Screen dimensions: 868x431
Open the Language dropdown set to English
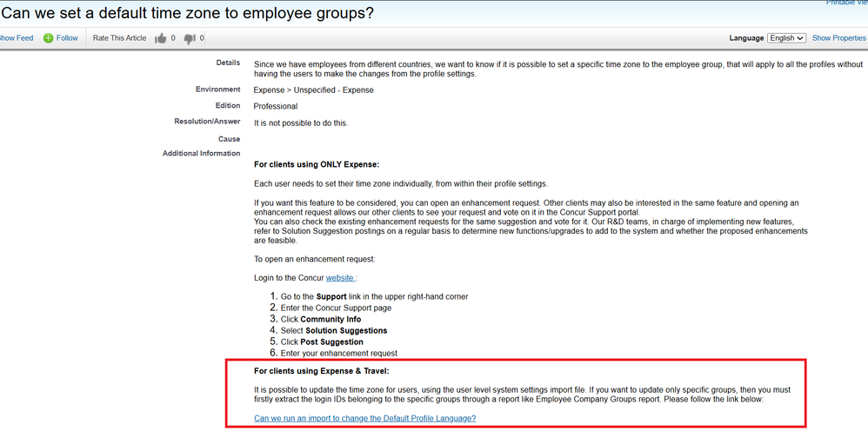pos(786,38)
